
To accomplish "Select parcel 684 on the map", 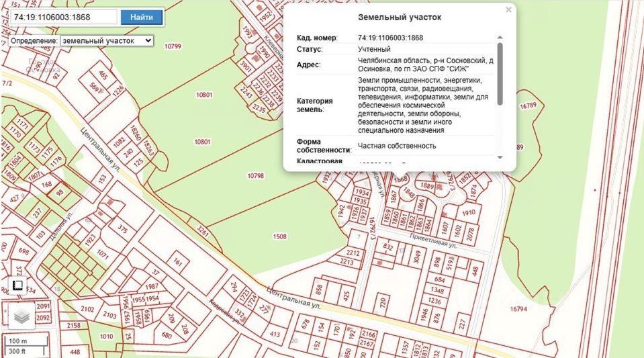I will pos(439,280).
